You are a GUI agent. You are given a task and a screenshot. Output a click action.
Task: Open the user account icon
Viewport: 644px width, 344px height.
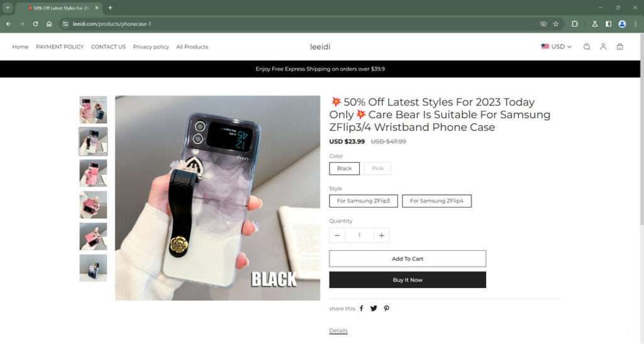coord(603,47)
